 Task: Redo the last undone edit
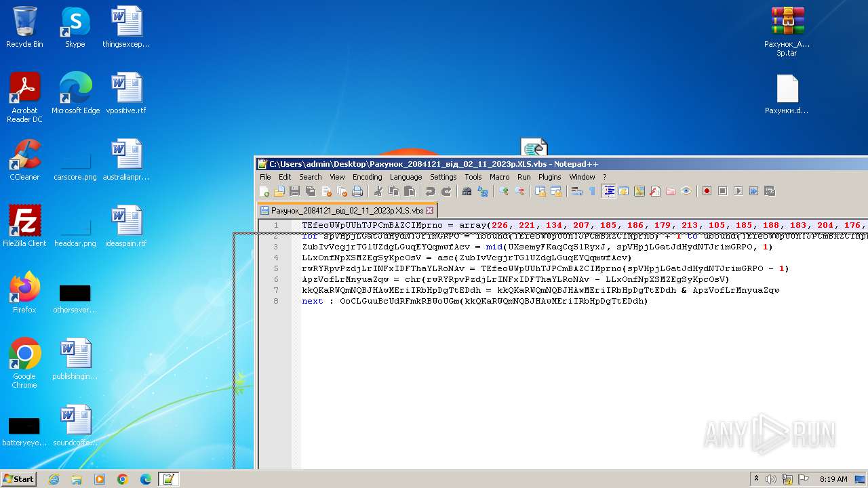click(446, 191)
